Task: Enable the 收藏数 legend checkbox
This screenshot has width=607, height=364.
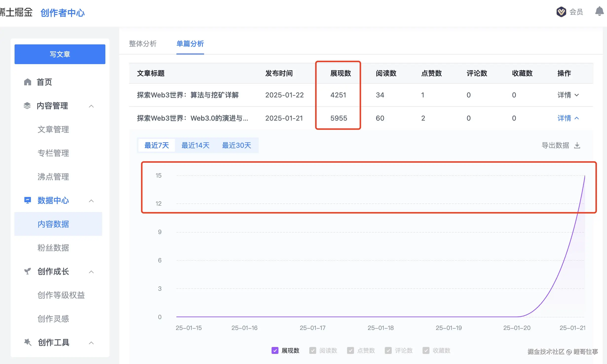Action: 426,350
